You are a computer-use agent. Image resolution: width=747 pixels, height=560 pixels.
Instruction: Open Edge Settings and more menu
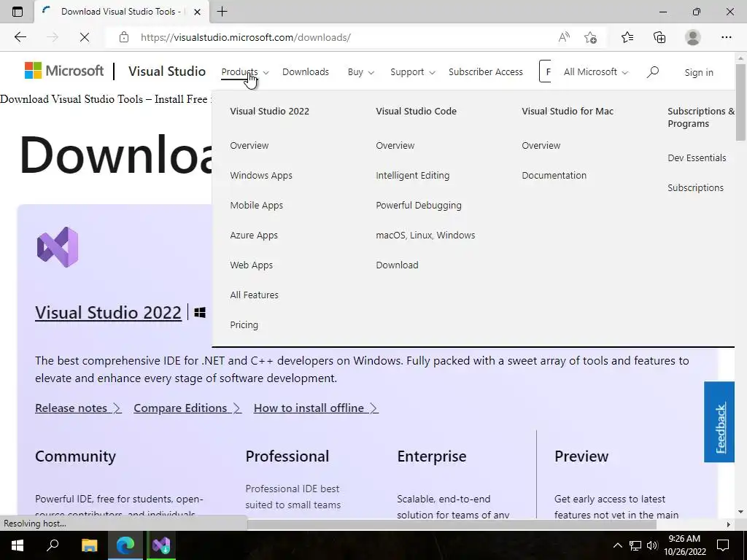(x=726, y=37)
